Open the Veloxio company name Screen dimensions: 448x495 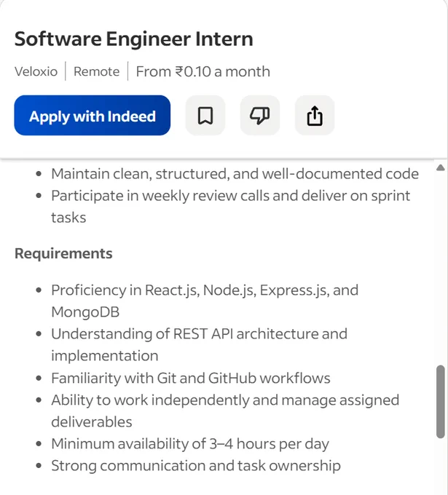coord(36,71)
